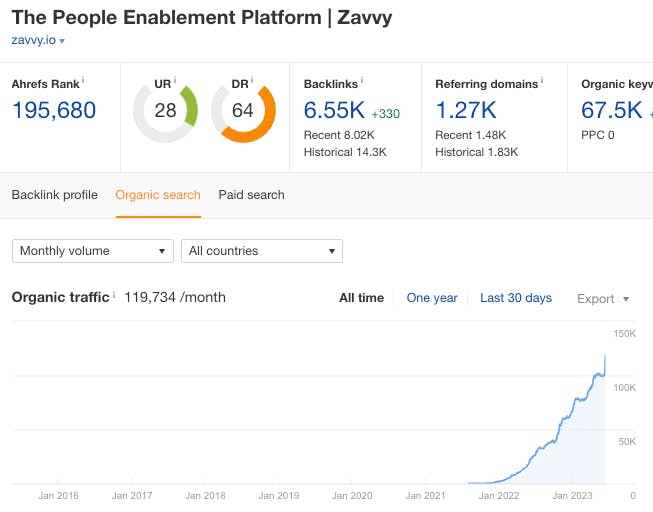This screenshot has height=512, width=653.
Task: Open the Ahrefs Rank value 195,680
Action: tap(54, 110)
